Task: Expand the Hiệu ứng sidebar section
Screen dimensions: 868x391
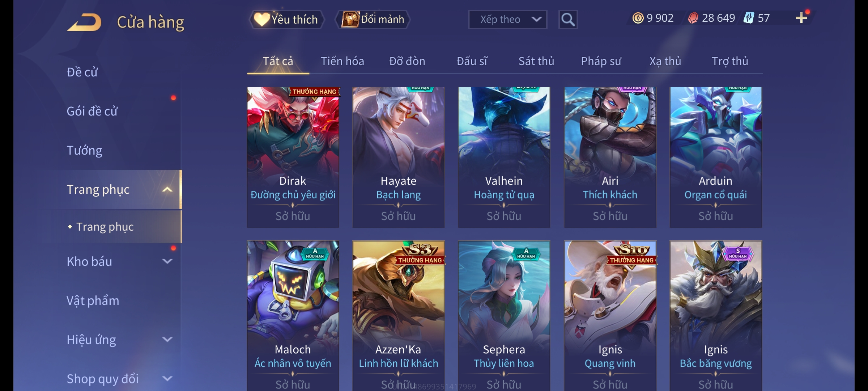Action: click(x=167, y=340)
